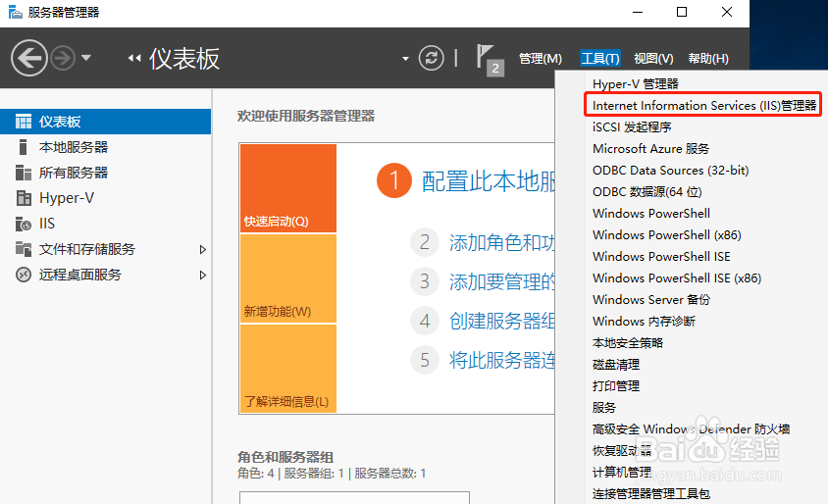This screenshot has width=828, height=504.
Task: Click the refresh icon in header
Action: click(431, 58)
